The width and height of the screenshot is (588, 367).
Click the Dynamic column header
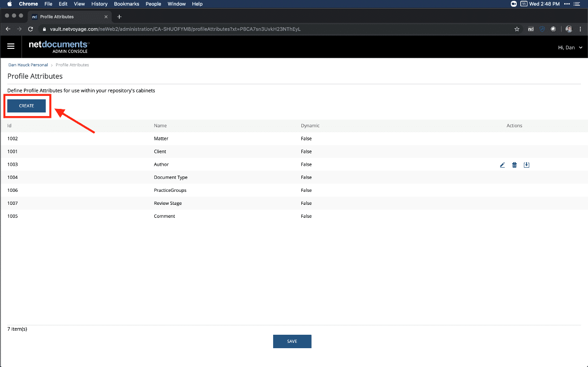pyautogui.click(x=310, y=126)
